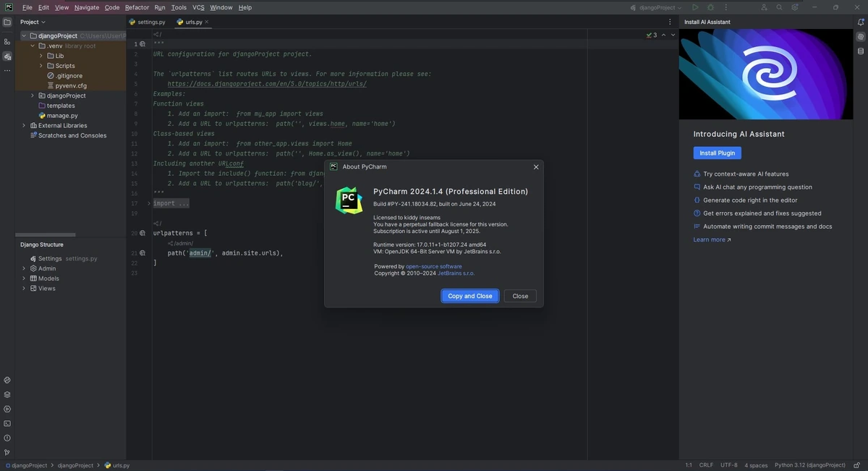This screenshot has height=471, width=868.
Task: Follow the Learn more link
Action: (712, 239)
